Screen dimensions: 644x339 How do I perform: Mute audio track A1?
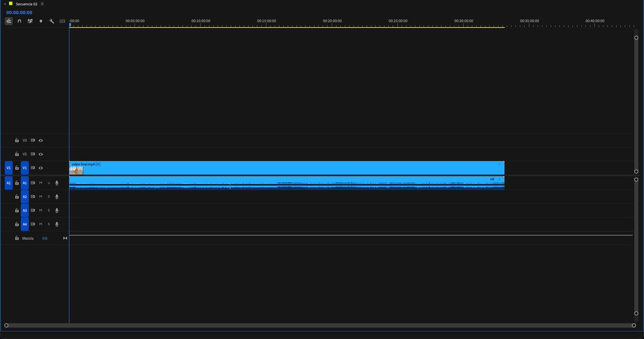[41, 183]
